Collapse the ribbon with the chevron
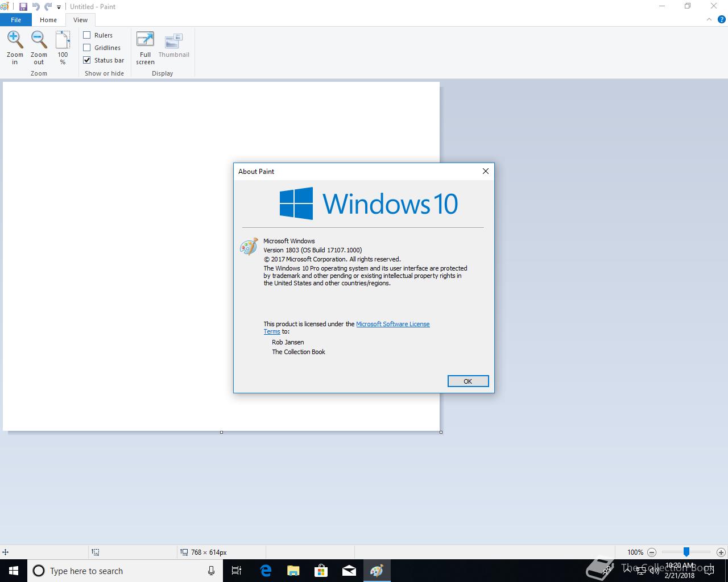 point(709,19)
